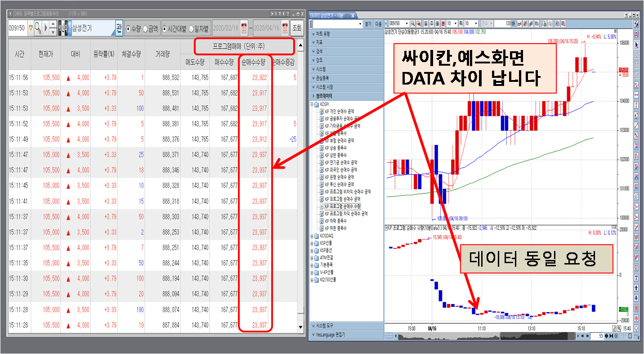Expand the KOSDAQ tree folder
The image size is (644, 354).
click(313, 236)
